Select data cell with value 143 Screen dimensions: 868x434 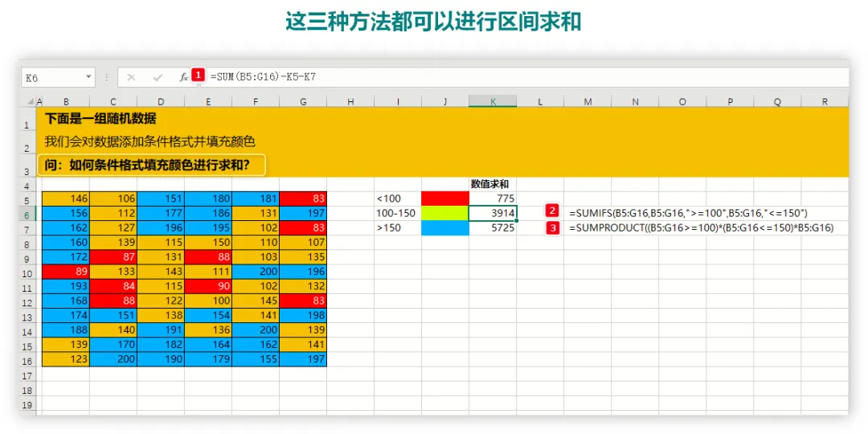[161, 272]
